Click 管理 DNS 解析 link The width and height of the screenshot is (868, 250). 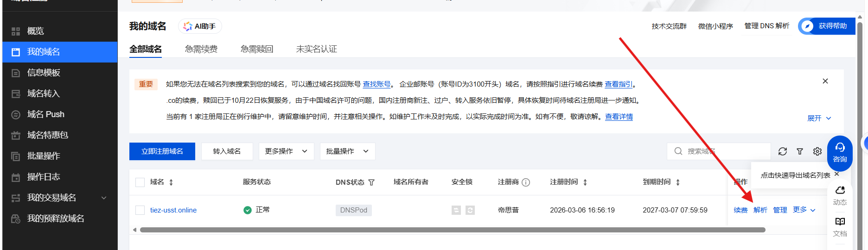coord(767,26)
